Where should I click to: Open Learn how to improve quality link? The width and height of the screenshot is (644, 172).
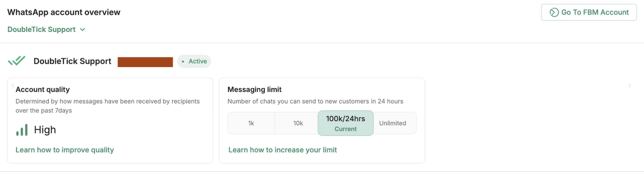[65, 150]
